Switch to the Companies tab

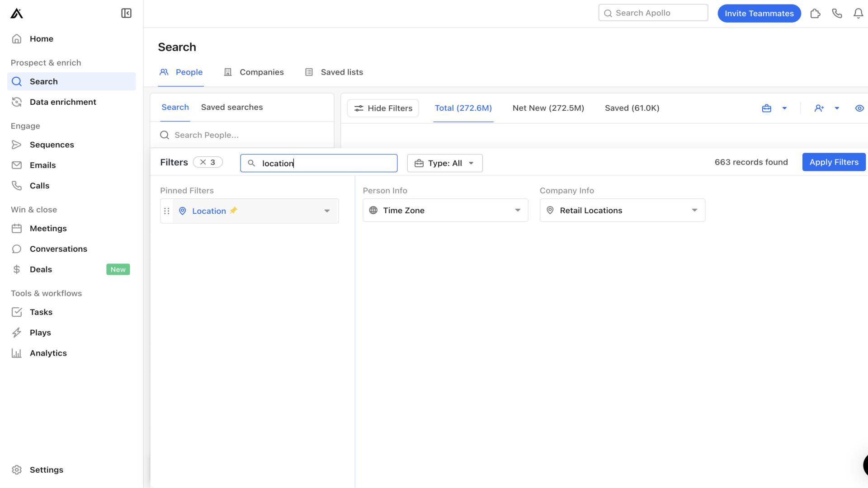click(x=261, y=71)
